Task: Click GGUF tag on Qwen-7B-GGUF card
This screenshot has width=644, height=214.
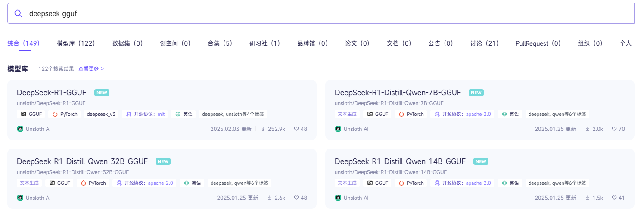Action: pyautogui.click(x=378, y=114)
